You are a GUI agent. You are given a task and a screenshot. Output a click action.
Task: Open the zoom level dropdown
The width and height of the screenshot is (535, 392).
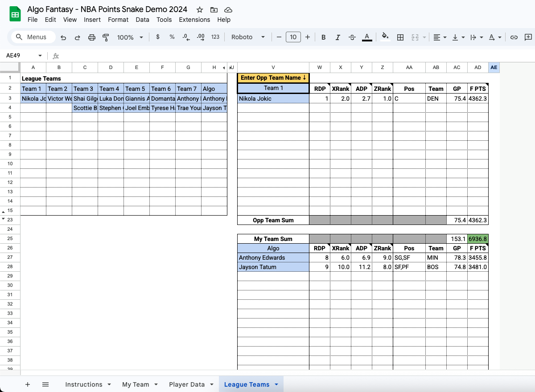(130, 37)
